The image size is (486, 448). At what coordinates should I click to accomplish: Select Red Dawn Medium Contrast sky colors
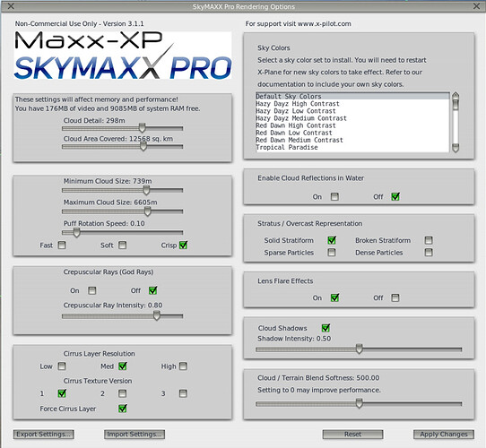(x=352, y=140)
